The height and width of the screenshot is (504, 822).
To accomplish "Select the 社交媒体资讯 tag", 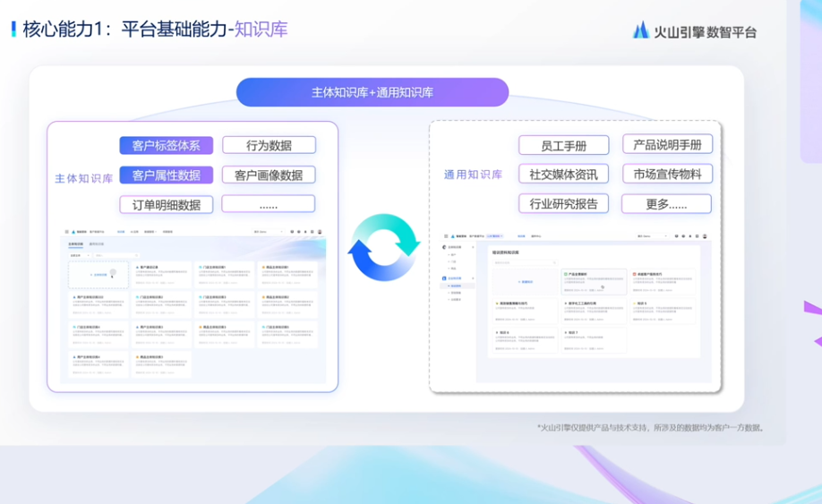I will (x=563, y=174).
